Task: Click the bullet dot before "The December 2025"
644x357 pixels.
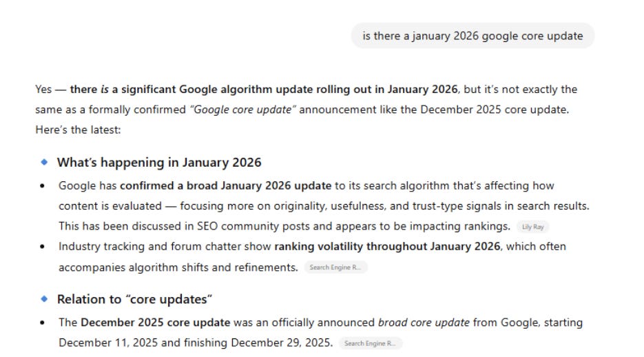Action: point(43,323)
